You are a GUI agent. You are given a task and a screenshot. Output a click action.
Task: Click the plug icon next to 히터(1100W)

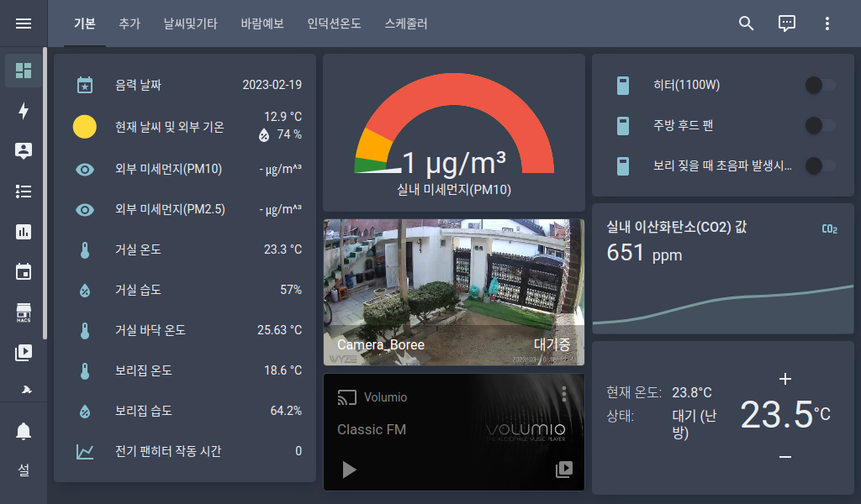pos(623,86)
